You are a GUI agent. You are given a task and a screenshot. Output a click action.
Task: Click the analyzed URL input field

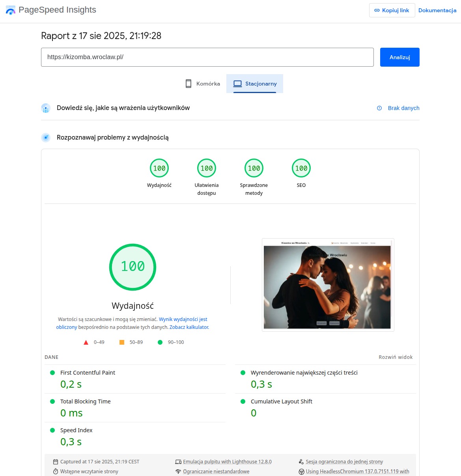point(207,57)
